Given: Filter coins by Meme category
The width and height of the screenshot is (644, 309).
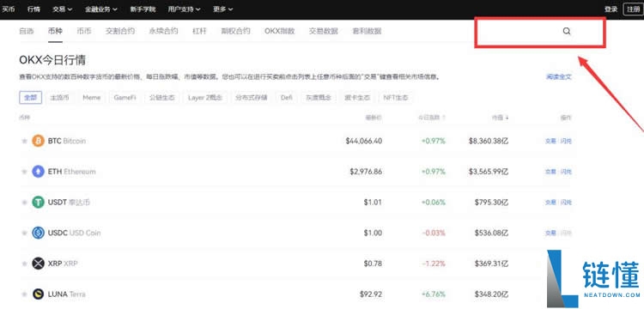Looking at the screenshot, I should pos(92,98).
